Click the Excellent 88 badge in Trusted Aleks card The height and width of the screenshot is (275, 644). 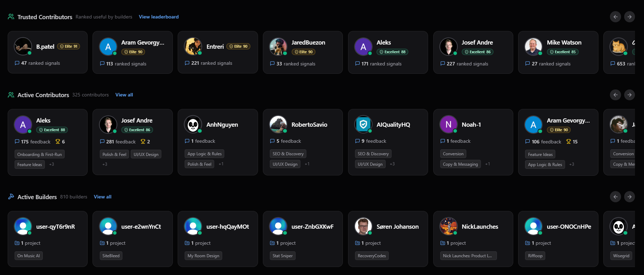(392, 52)
